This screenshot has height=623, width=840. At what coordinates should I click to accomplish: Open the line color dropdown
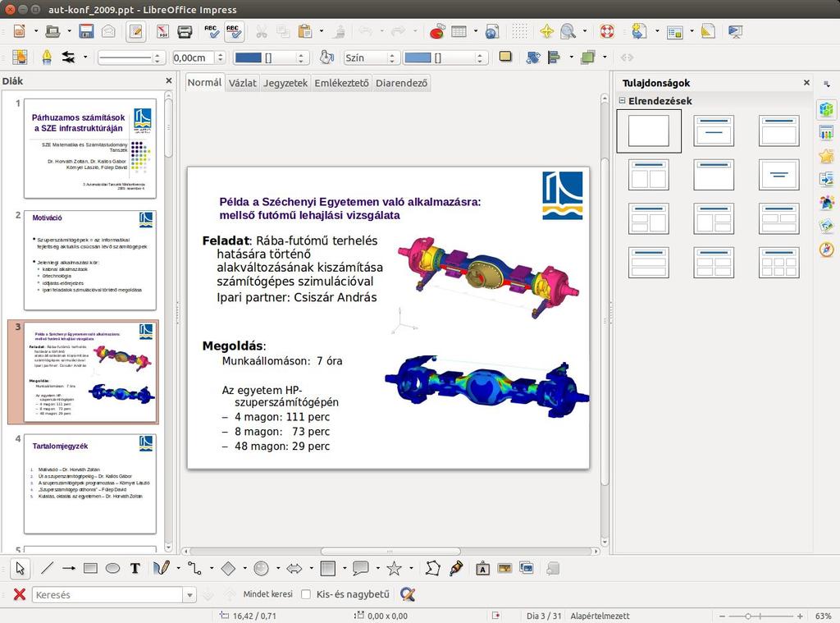point(270,57)
